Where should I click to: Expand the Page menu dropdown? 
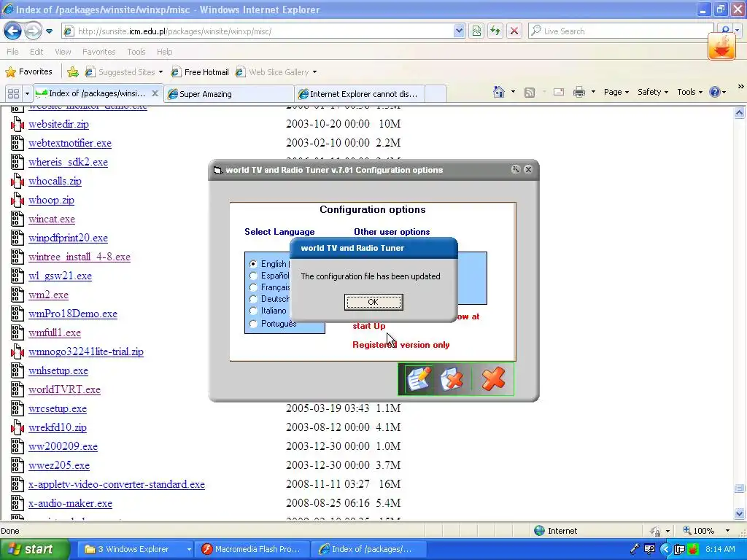616,92
